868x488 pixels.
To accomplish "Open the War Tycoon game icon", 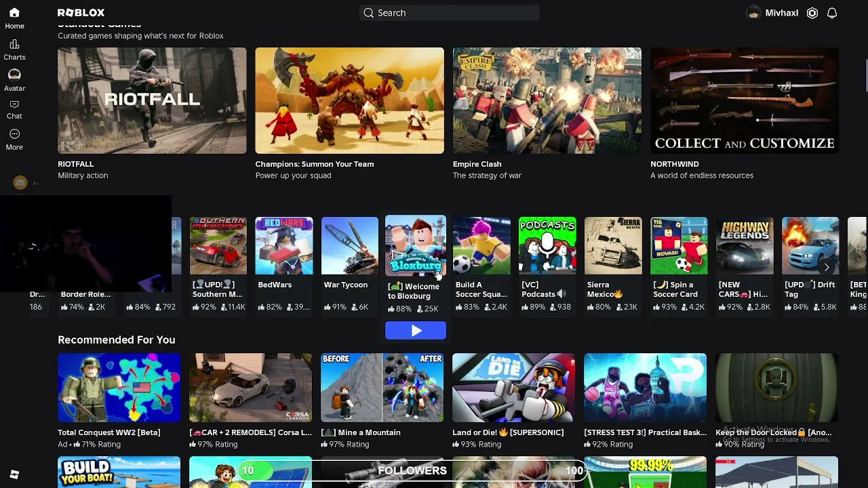I will [x=350, y=245].
